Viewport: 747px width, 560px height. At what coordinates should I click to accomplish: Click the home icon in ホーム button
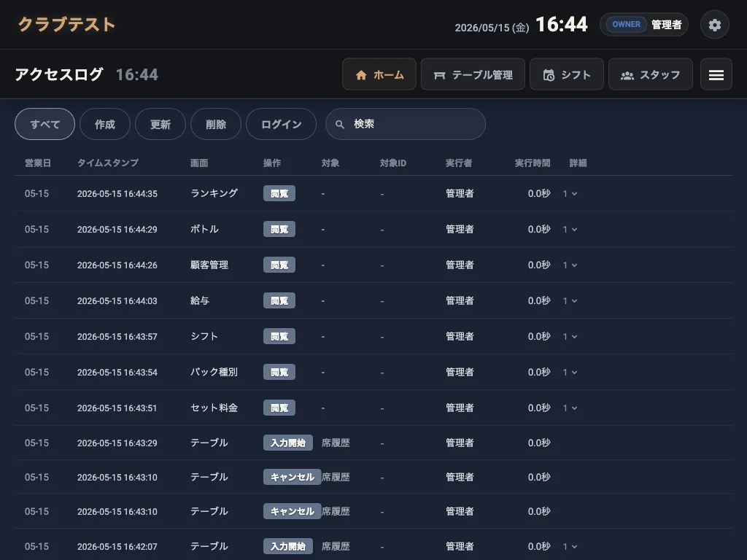(361, 75)
